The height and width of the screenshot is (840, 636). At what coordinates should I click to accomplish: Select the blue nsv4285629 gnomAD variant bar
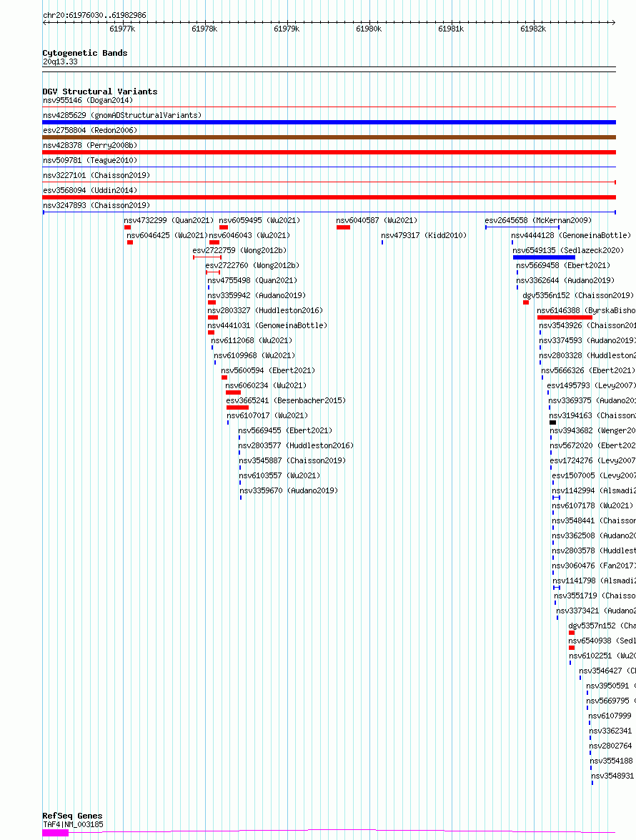[x=329, y=123]
